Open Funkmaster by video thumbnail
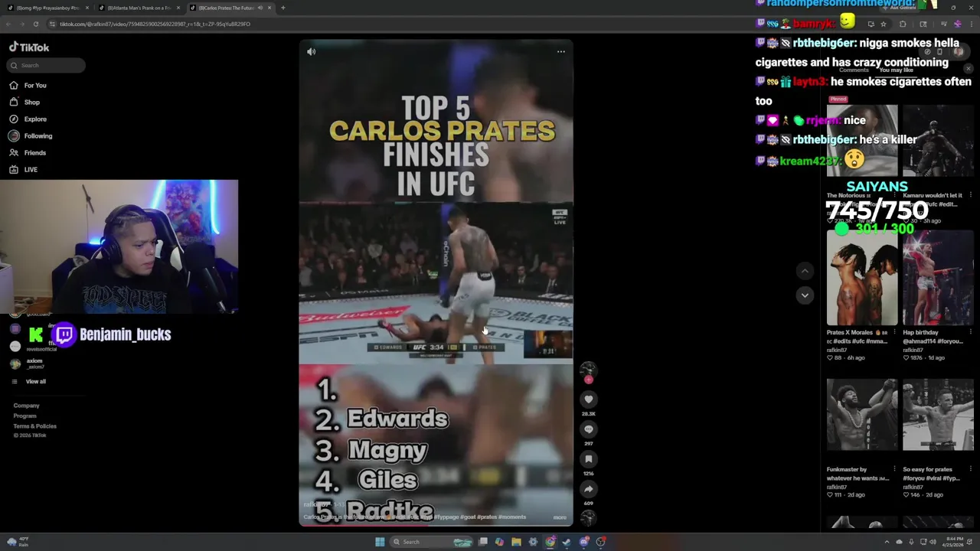This screenshot has height=551, width=980. point(862,414)
